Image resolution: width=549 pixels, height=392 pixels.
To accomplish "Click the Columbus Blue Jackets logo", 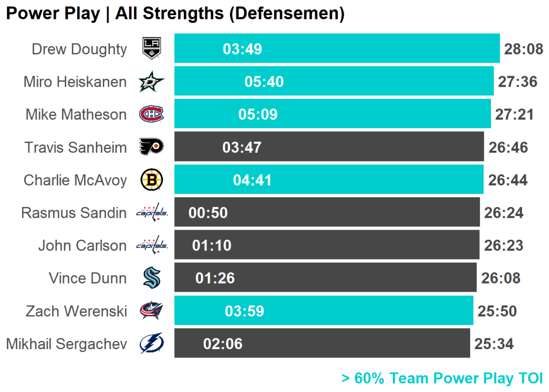I will (x=151, y=310).
